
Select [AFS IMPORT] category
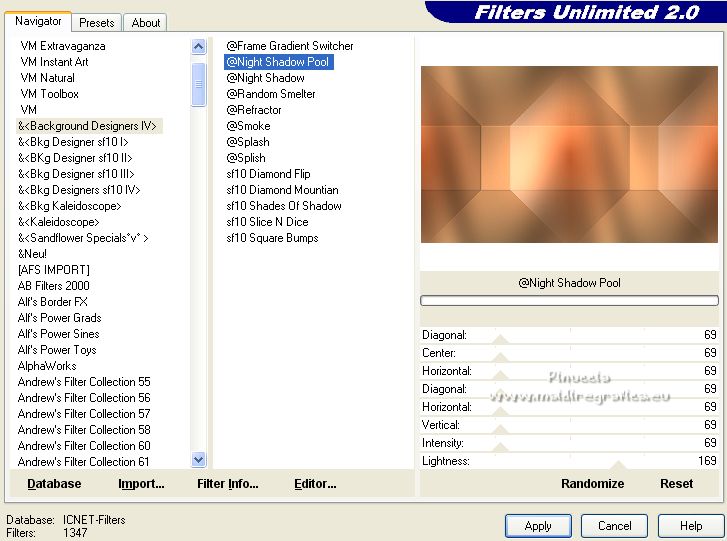pos(53,270)
